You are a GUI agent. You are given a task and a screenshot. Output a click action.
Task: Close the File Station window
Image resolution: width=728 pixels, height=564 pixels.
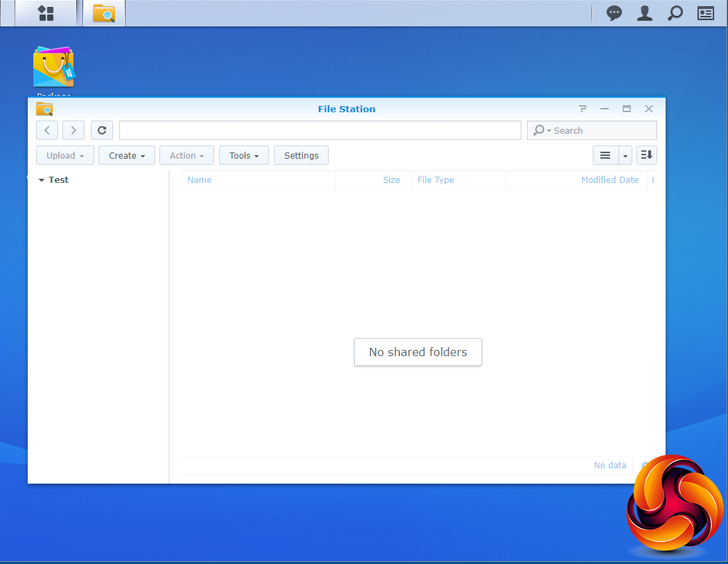point(648,109)
